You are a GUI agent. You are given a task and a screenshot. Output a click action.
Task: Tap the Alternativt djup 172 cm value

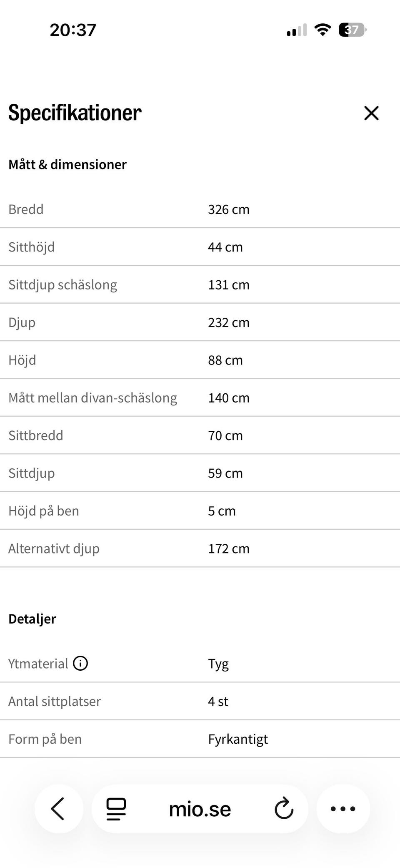pyautogui.click(x=229, y=548)
